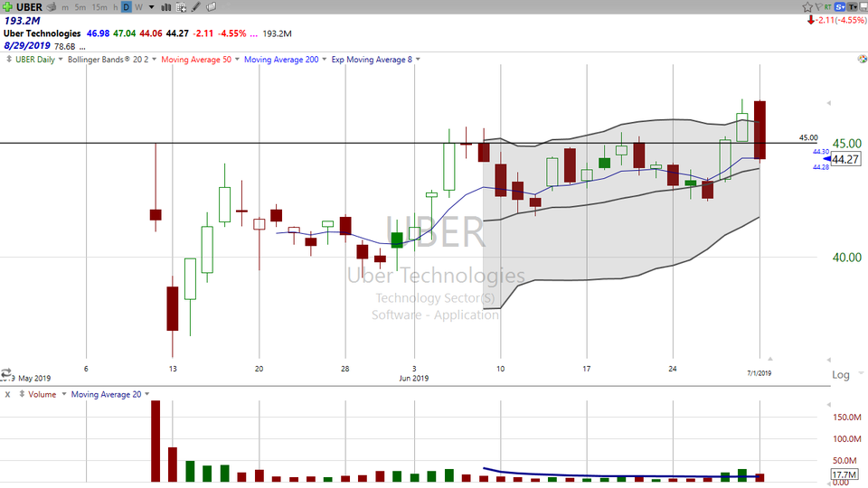868x488 pixels.
Task: Select the pencil drawing tools icon
Action: [196, 7]
